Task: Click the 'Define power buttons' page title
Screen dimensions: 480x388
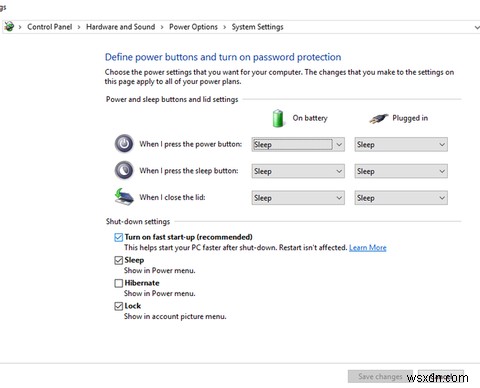Action: [x=223, y=57]
